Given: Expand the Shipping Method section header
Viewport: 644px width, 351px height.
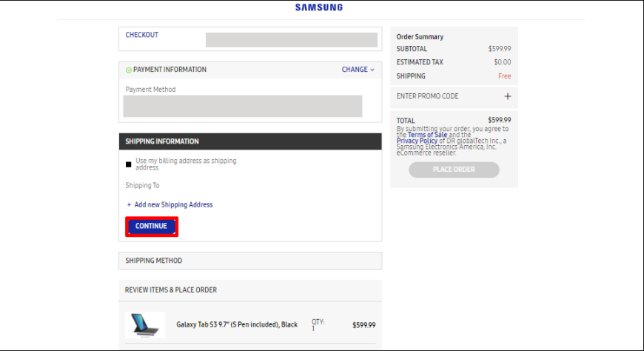Looking at the screenshot, I should (x=250, y=261).
